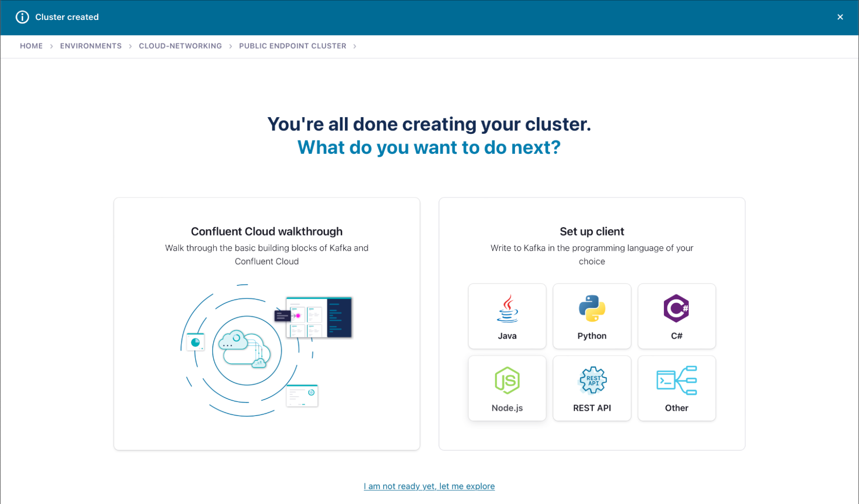Click the Python label text
Viewport: 859px width, 504px height.
tap(592, 336)
